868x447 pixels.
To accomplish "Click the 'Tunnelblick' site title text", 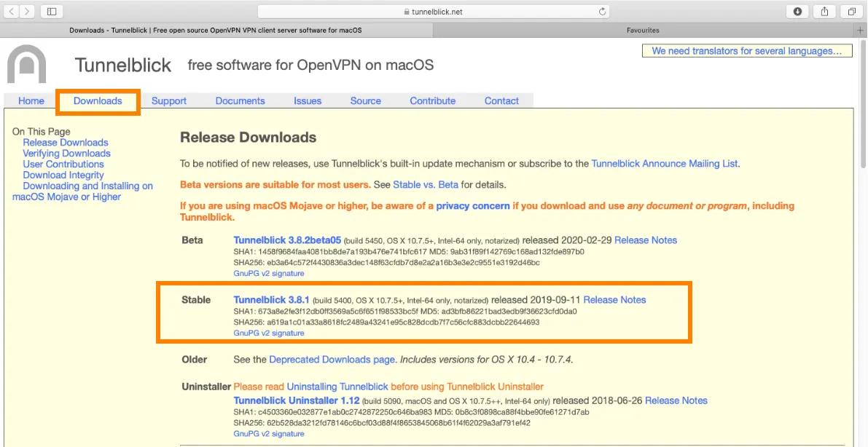I will [x=123, y=66].
